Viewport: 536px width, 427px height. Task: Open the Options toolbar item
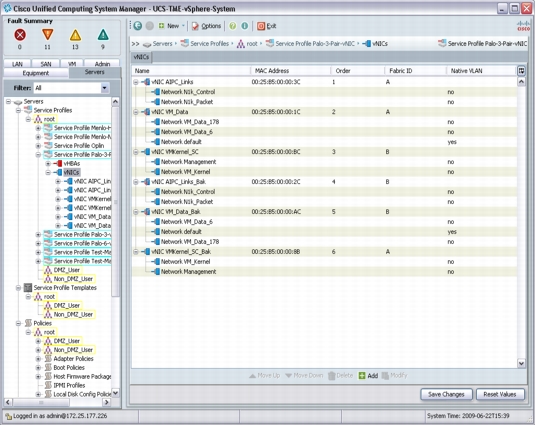(206, 26)
